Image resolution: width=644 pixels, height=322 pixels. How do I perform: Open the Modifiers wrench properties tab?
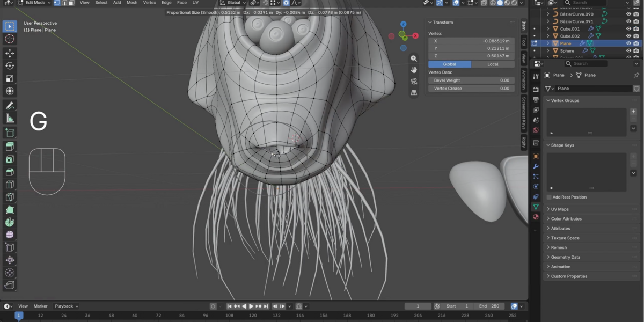click(x=536, y=166)
